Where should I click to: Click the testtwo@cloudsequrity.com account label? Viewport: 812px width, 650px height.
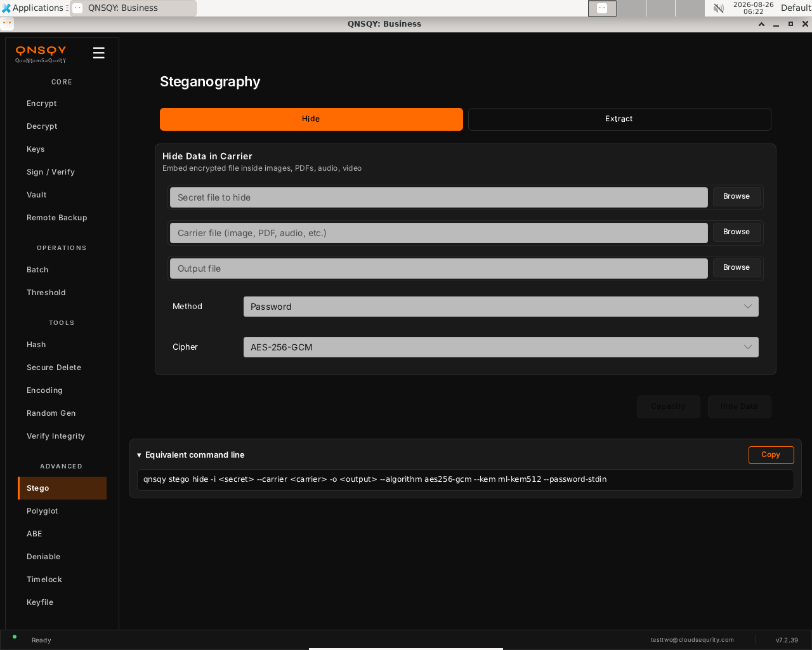pos(692,640)
